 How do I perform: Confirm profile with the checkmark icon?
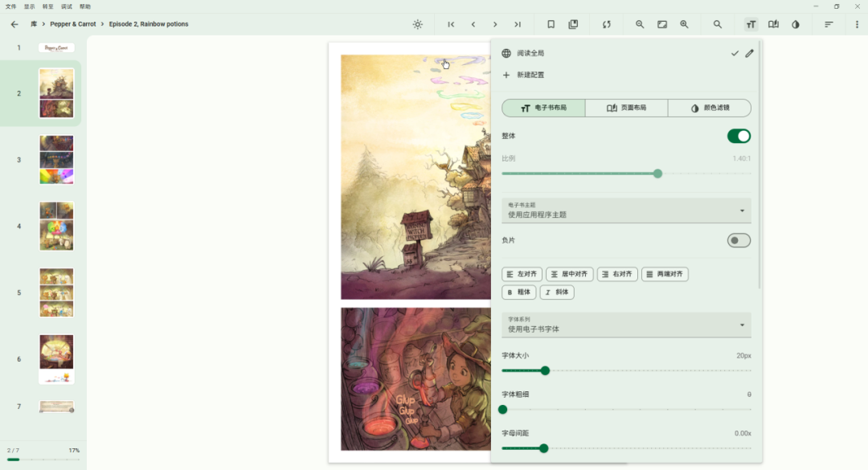pyautogui.click(x=735, y=53)
